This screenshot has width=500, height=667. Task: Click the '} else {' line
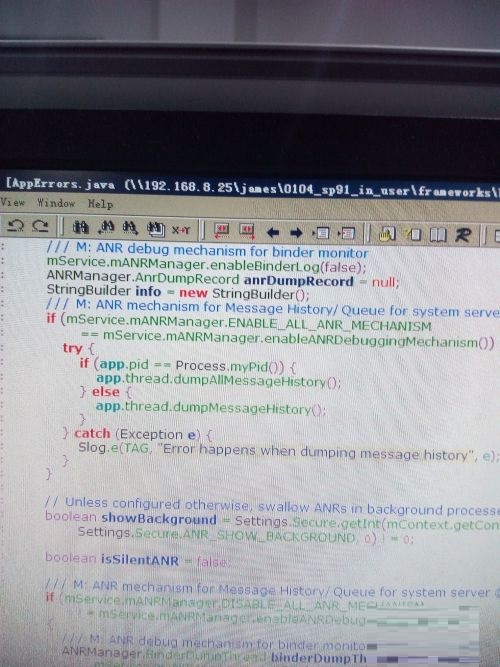[106, 391]
